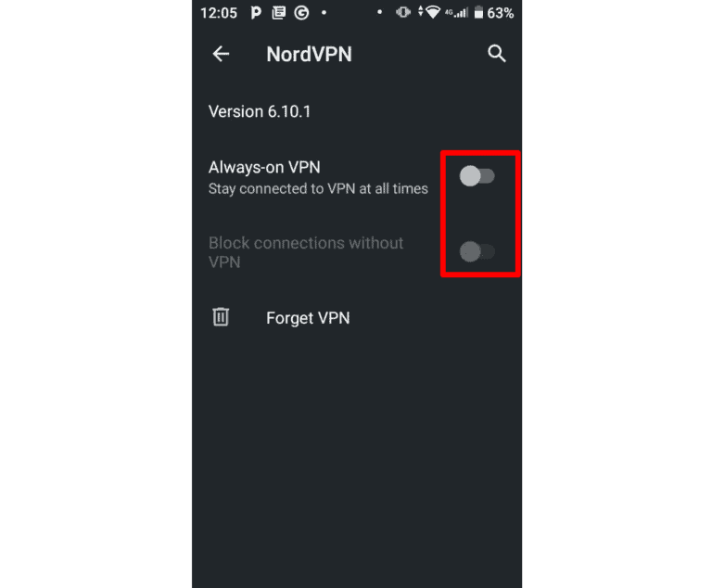Tap the Forget VPN option
The height and width of the screenshot is (588, 712).
pos(308,318)
